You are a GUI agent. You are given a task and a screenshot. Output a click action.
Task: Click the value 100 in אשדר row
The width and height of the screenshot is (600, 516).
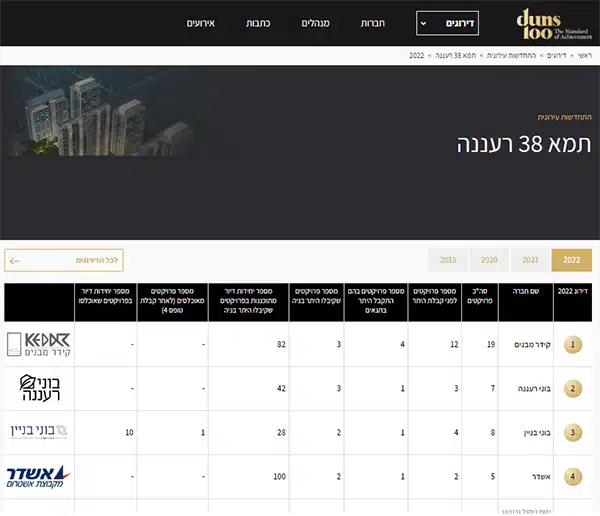279,476
